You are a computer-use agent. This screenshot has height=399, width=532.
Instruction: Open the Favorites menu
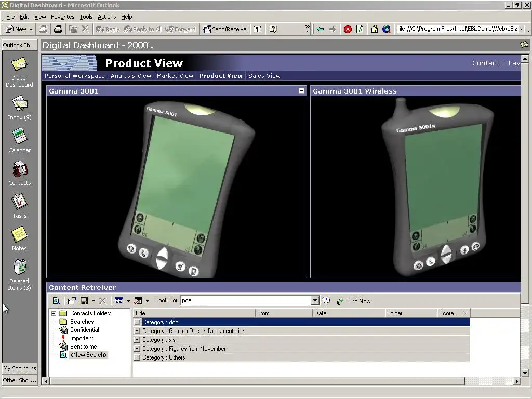pos(63,17)
